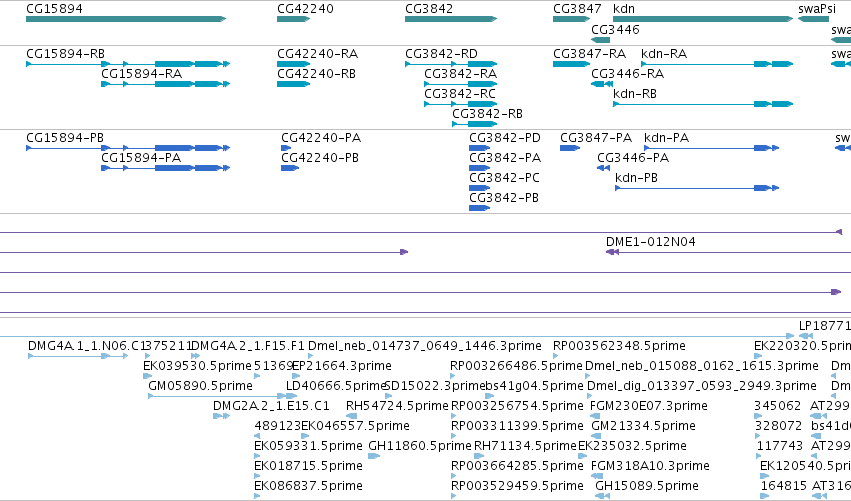Select EST Dmel_neb_015088_0162_1615.3prime label

tap(702, 366)
